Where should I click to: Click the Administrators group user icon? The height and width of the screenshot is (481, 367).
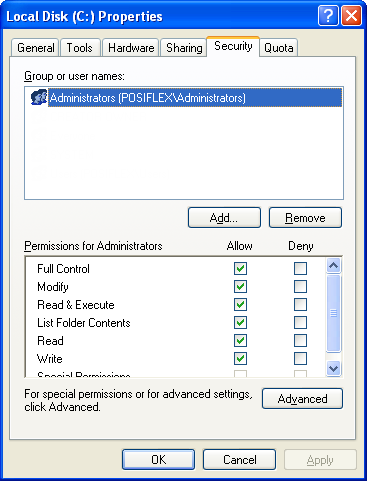pos(39,97)
